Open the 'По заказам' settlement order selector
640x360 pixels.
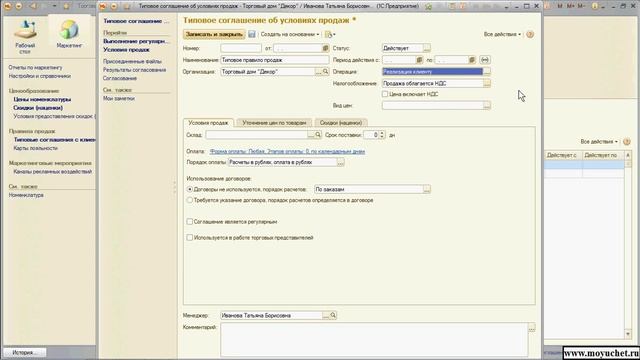pyautogui.click(x=427, y=189)
